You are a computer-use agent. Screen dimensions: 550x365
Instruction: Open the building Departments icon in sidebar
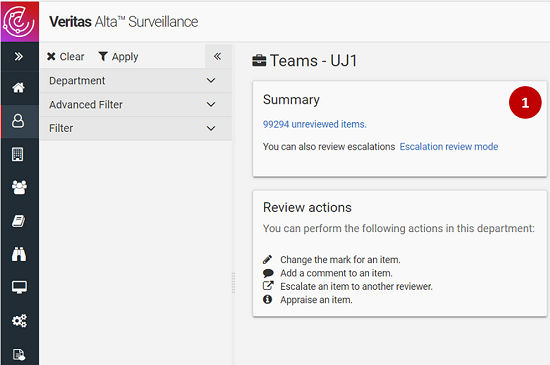tap(18, 154)
